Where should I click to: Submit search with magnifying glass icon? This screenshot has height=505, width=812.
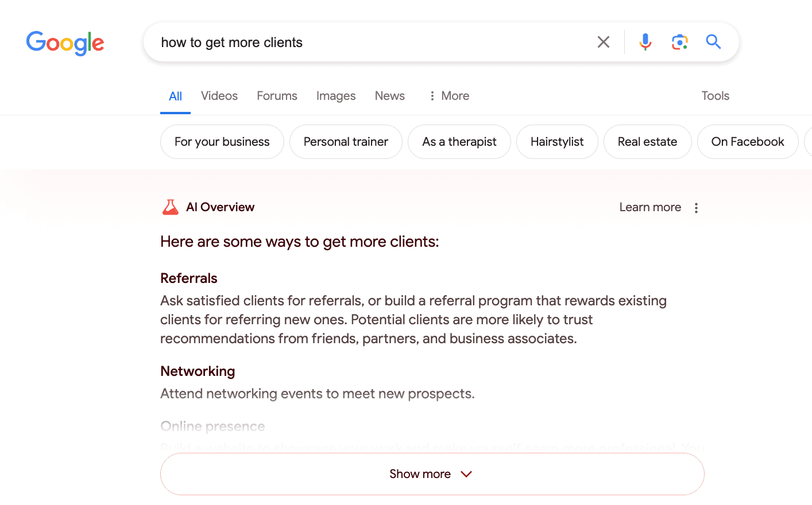713,41
